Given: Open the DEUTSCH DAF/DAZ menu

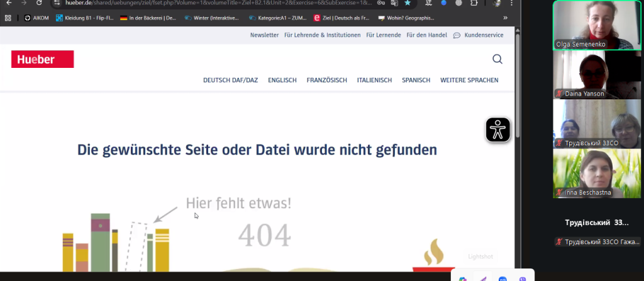Looking at the screenshot, I should (x=231, y=80).
